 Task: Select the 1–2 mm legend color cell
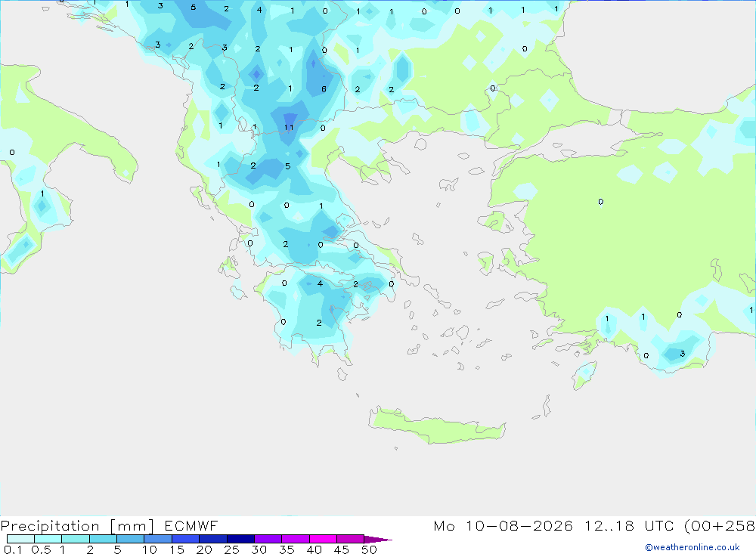tap(76, 539)
